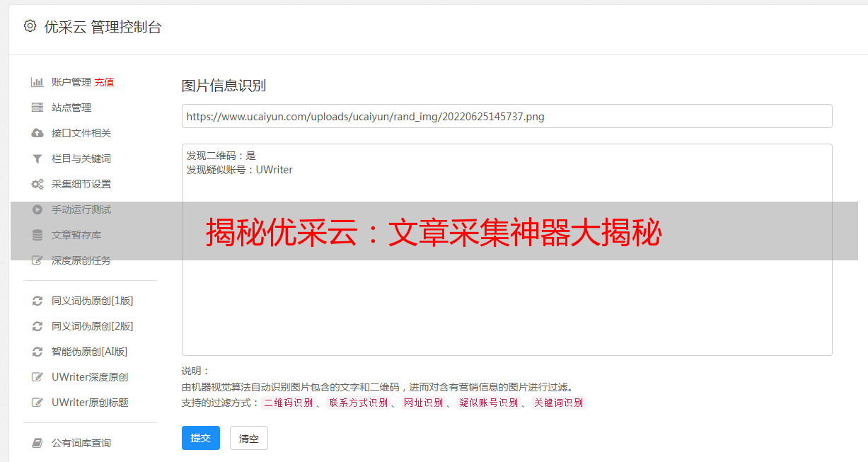Open 账户管理 menu item
The image size is (868, 462).
[x=71, y=82]
